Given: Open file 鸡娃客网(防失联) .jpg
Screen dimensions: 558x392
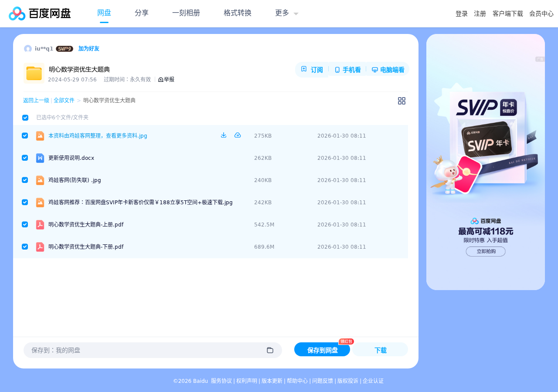Looking at the screenshot, I should pyautogui.click(x=75, y=180).
